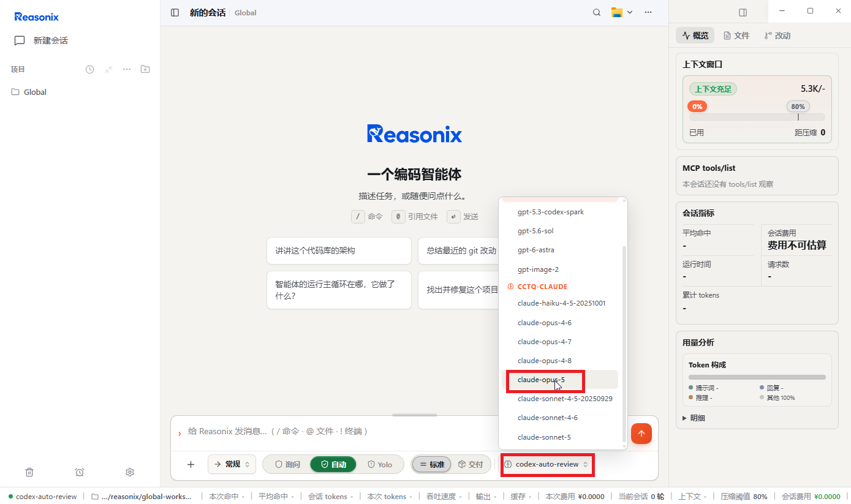Send message with orange arrow button
Viewport: 851px width, 504px height.
(641, 434)
